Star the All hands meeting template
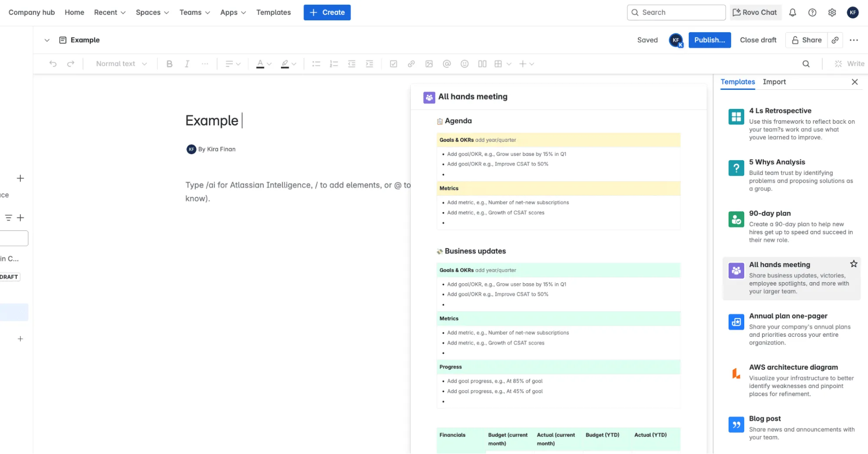The height and width of the screenshot is (454, 868). [x=853, y=264]
